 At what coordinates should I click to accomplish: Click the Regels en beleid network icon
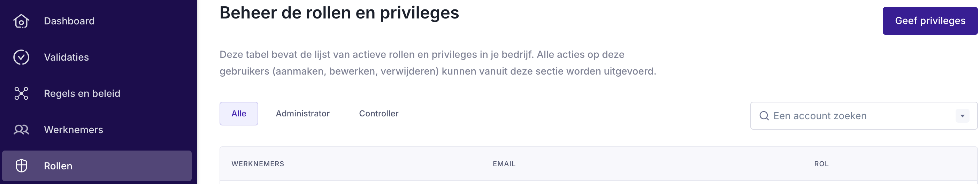(21, 93)
